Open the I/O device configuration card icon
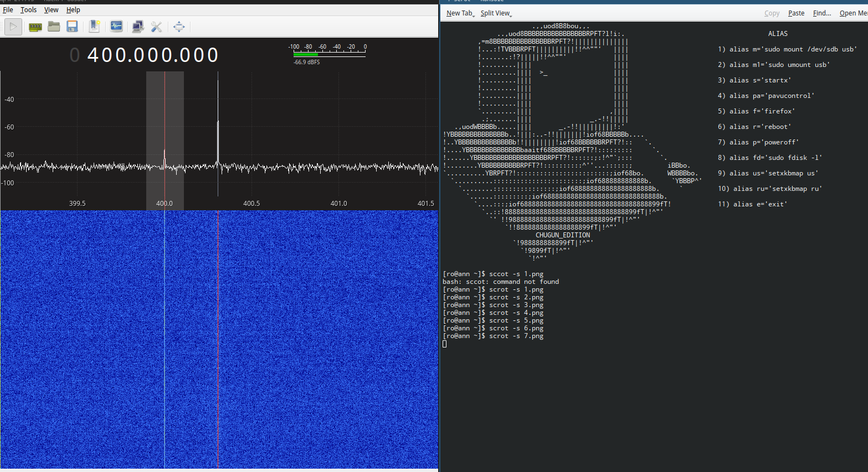This screenshot has width=868, height=472. (x=35, y=27)
